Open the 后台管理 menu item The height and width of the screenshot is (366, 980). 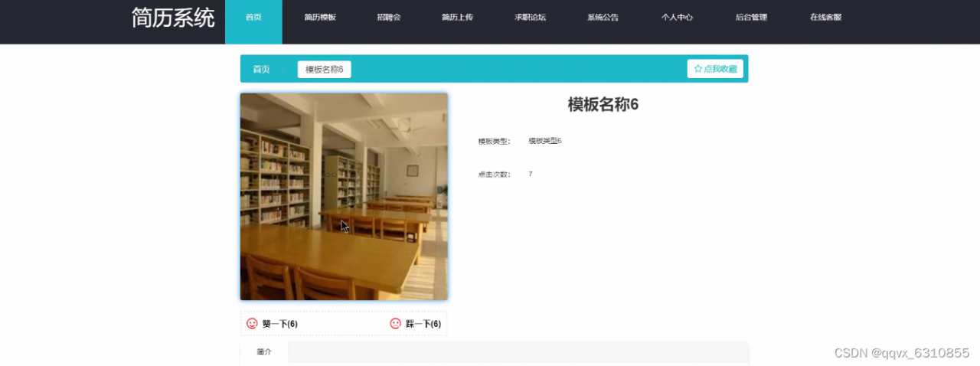(751, 18)
